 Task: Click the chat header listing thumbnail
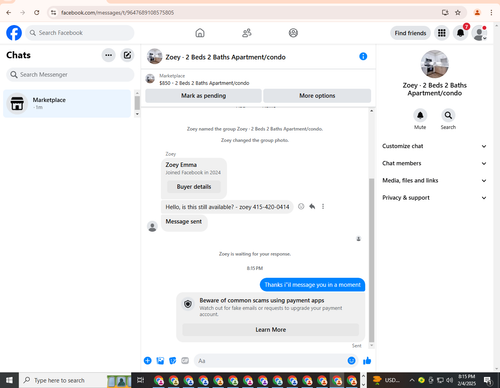(x=155, y=56)
